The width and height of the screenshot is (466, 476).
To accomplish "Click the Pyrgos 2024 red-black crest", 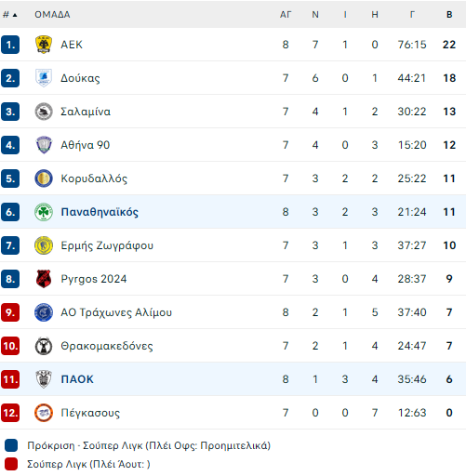I will [44, 279].
